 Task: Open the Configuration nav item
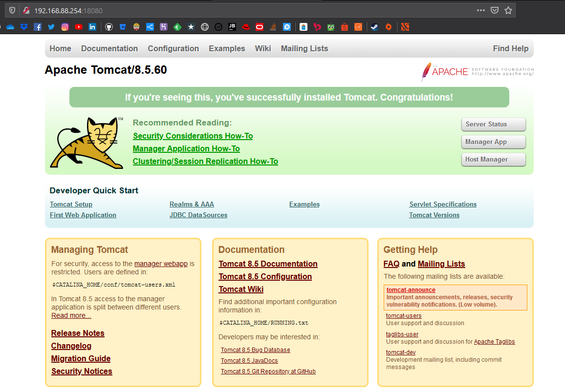(174, 49)
